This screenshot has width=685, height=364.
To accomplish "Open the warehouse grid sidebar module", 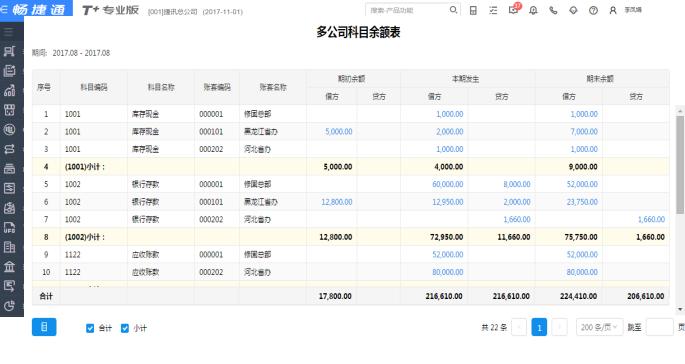I will [x=9, y=110].
